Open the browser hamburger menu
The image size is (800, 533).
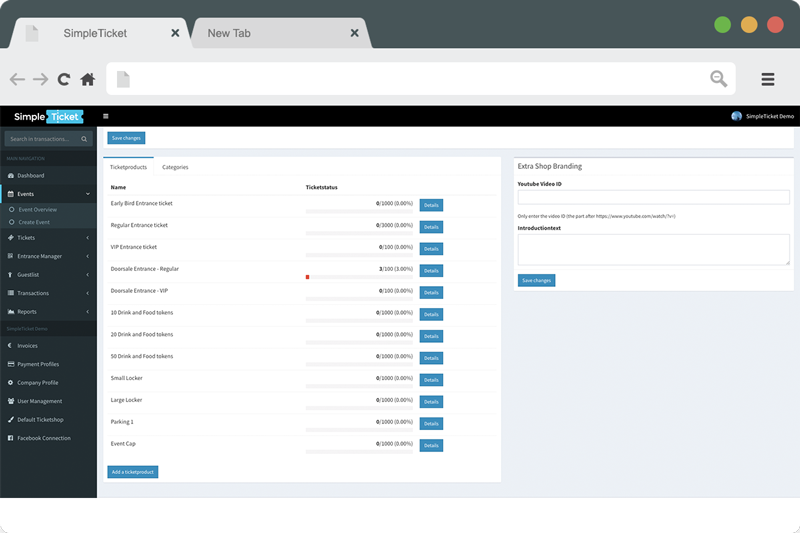point(768,79)
